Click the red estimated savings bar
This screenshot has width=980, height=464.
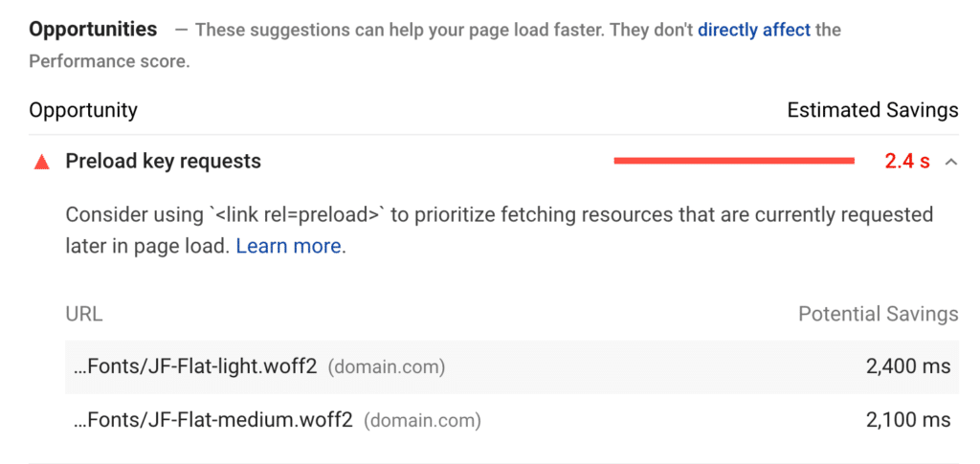733,162
